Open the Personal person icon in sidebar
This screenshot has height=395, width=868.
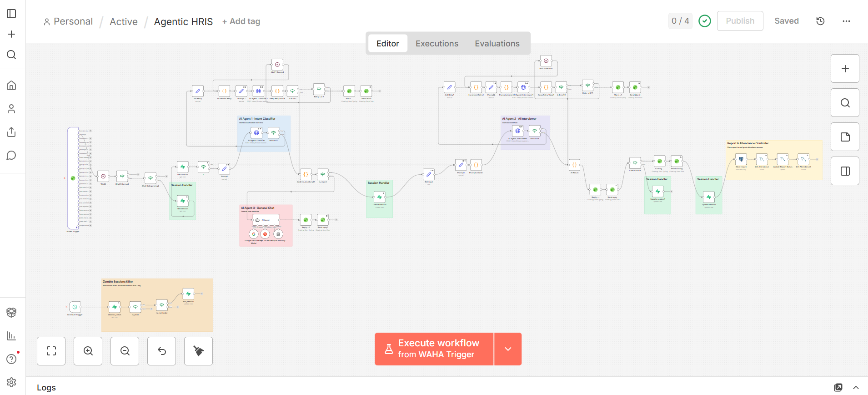coord(12,109)
